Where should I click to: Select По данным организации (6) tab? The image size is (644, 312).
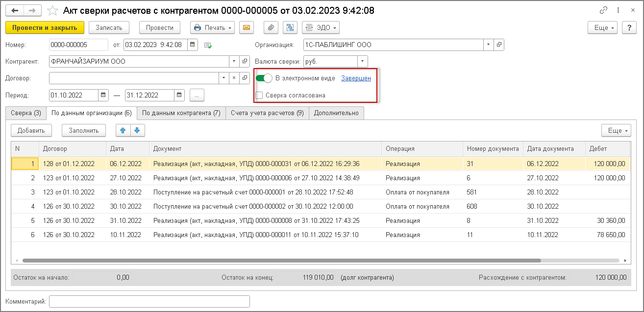point(92,113)
